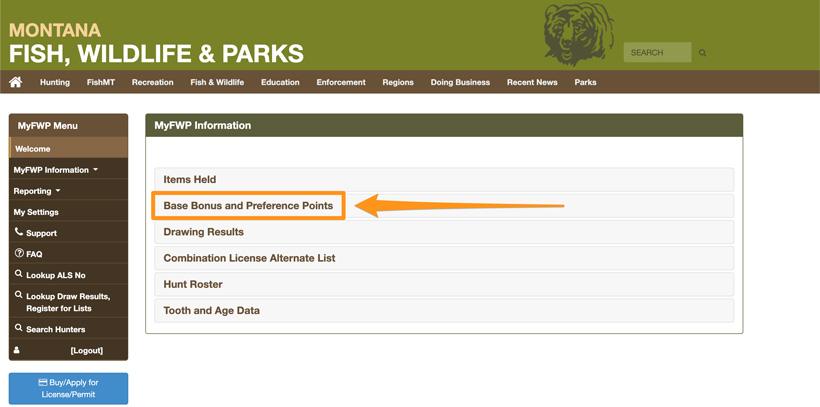Viewport: 820px width, 407px height.
Task: Go to the Home icon in nav bar
Action: (16, 82)
